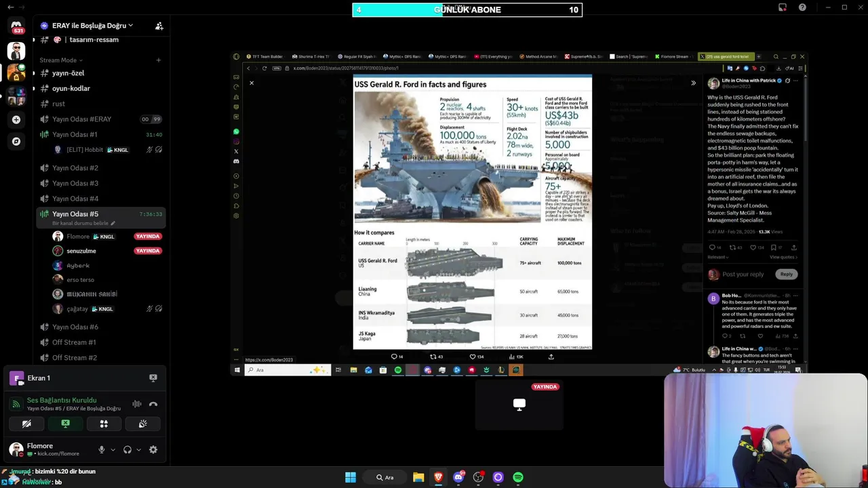Click views chart icon under the photo
The image size is (868, 488).
(x=512, y=357)
